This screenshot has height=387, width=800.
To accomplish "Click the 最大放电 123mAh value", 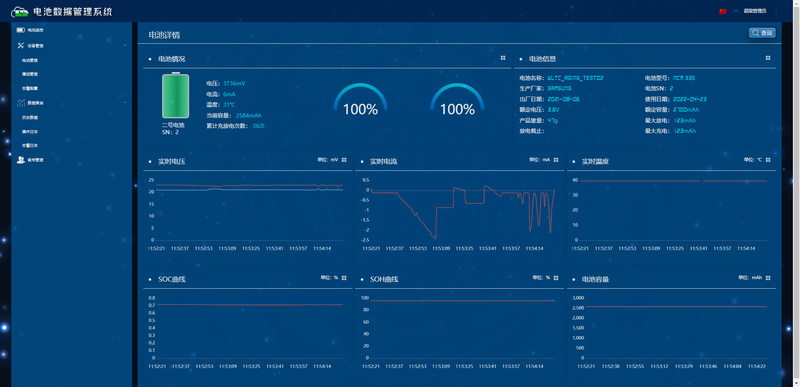I will click(684, 120).
